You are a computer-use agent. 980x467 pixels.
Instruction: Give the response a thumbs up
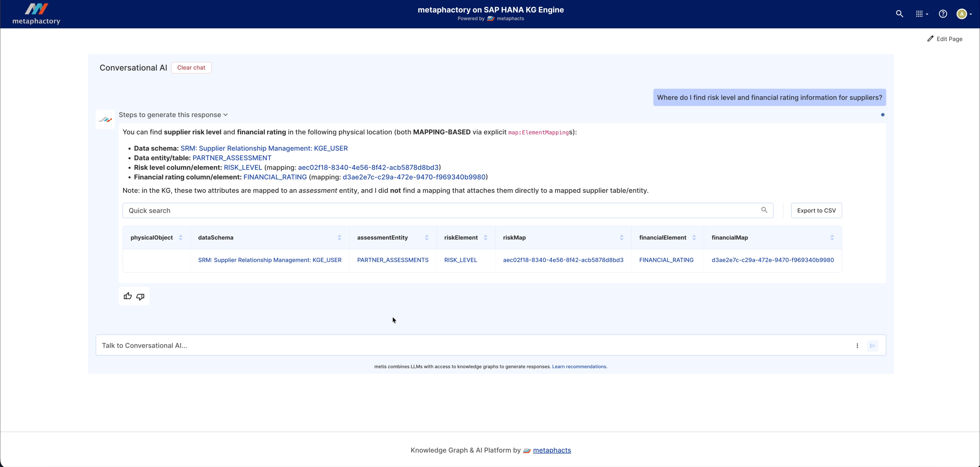[x=128, y=296]
